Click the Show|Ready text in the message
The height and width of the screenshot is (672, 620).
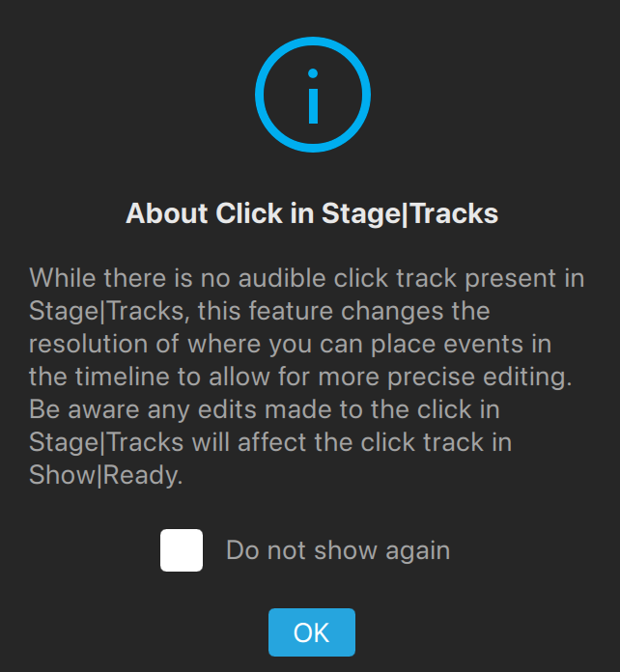pyautogui.click(x=106, y=475)
